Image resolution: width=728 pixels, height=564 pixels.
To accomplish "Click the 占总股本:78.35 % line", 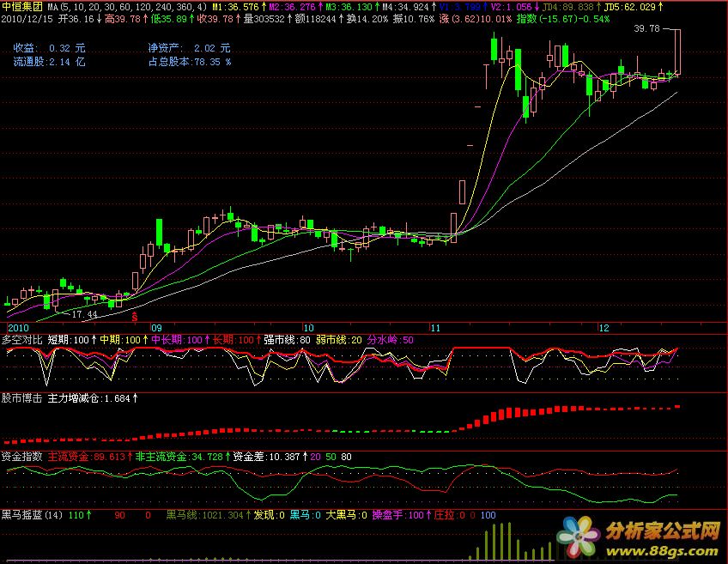I will pos(190,62).
